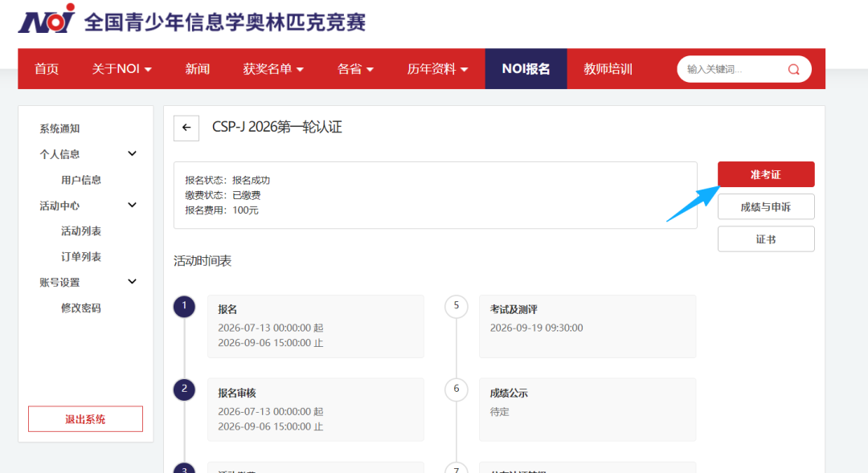Collapse the 个人信息 section chevron
Image resolution: width=868 pixels, height=473 pixels.
point(132,154)
